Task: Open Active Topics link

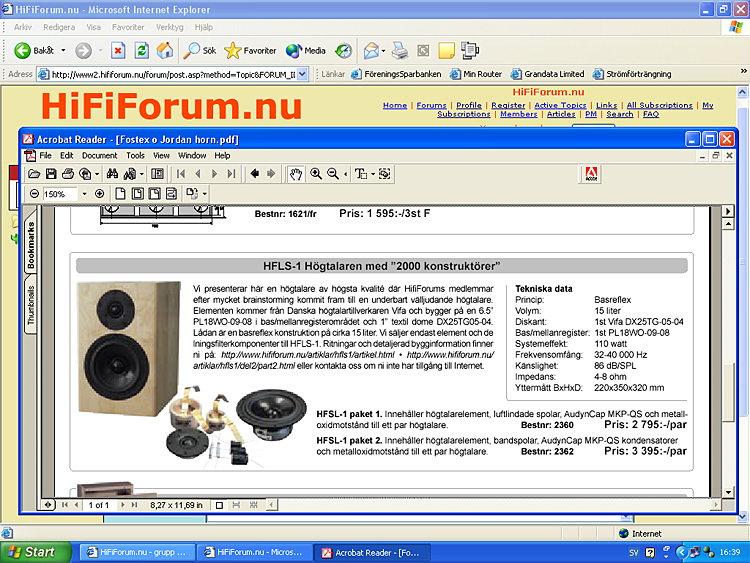Action: (560, 105)
